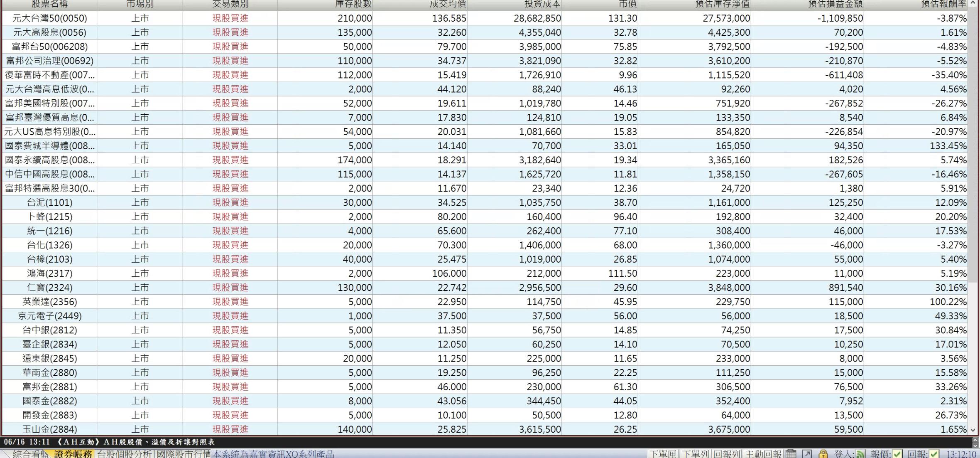Viewport: 980px width, 458px height.
Task: Select the 英業達(2356) row
Action: (x=485, y=301)
